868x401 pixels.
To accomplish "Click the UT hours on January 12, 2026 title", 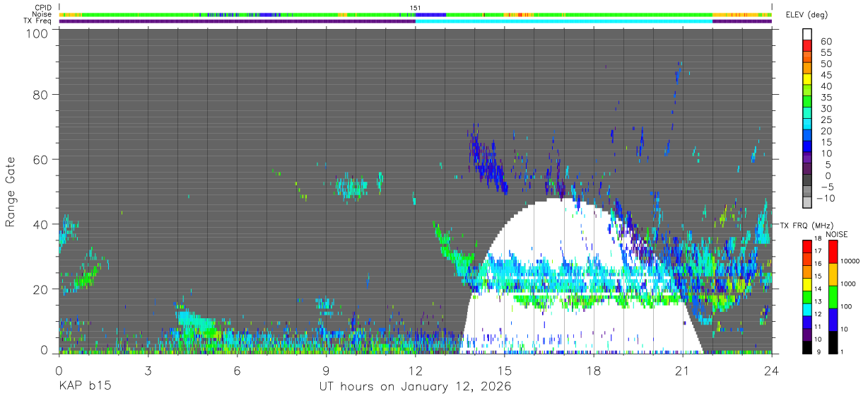I will (415, 387).
